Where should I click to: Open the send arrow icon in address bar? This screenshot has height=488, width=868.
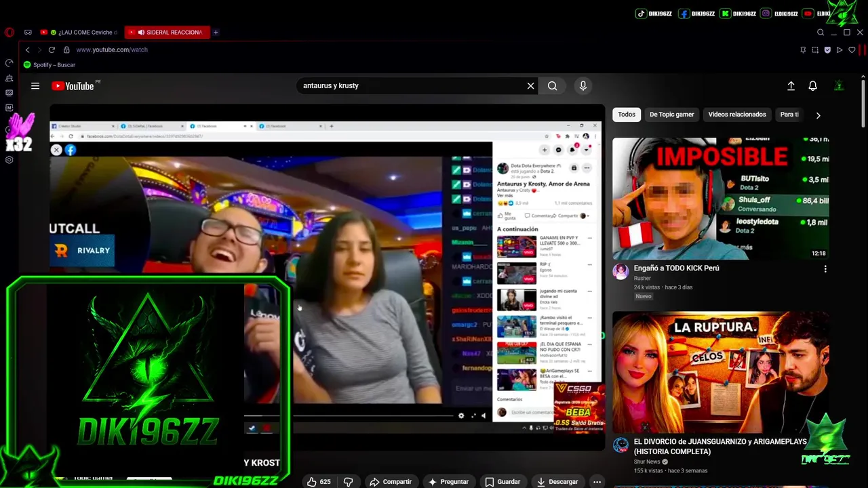click(x=840, y=49)
